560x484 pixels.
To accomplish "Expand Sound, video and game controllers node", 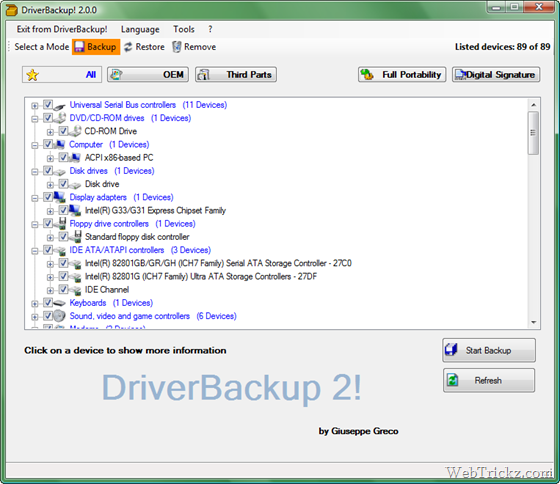I will tap(35, 317).
